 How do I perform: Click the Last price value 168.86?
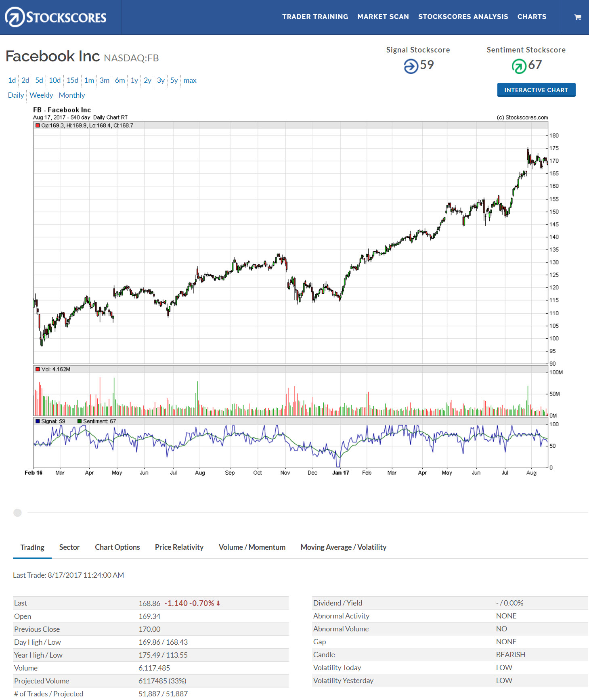point(149,603)
